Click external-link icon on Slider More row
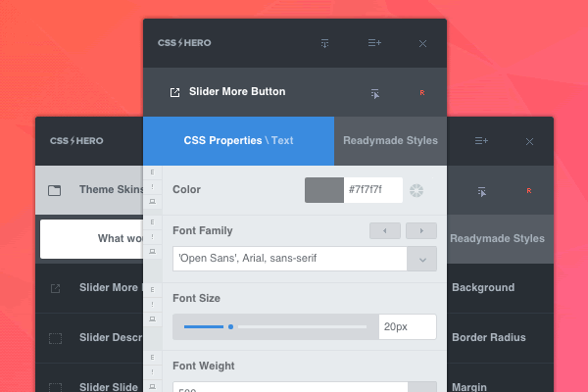Screen dimensions: 588x392 tap(55, 288)
